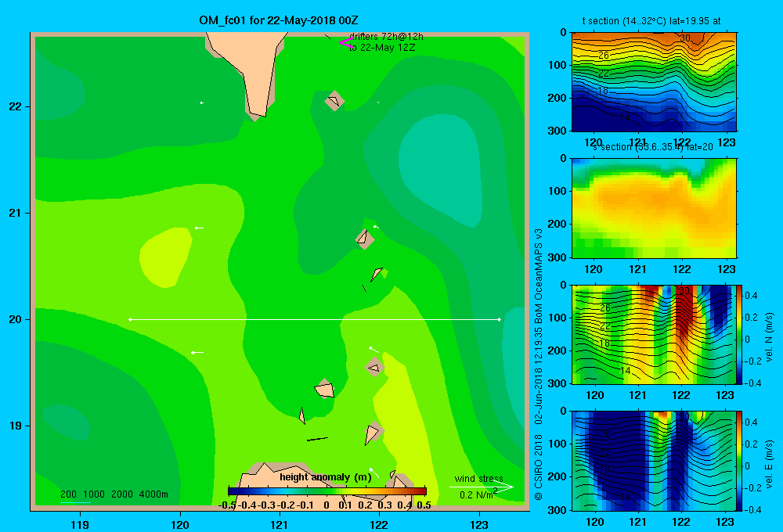This screenshot has height=532, width=783.
Task: Click latitude 21 label on main map axis
Action: (15, 213)
